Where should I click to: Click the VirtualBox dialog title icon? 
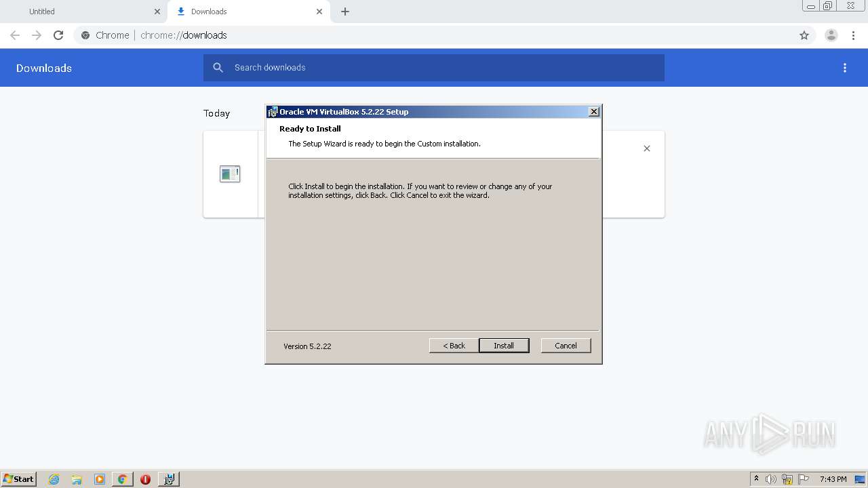click(273, 112)
